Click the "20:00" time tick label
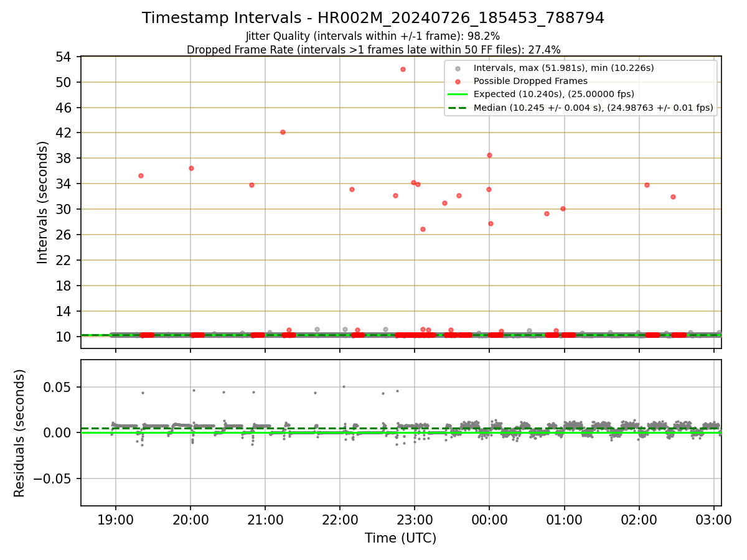This screenshot has height=560, width=747. point(190,520)
